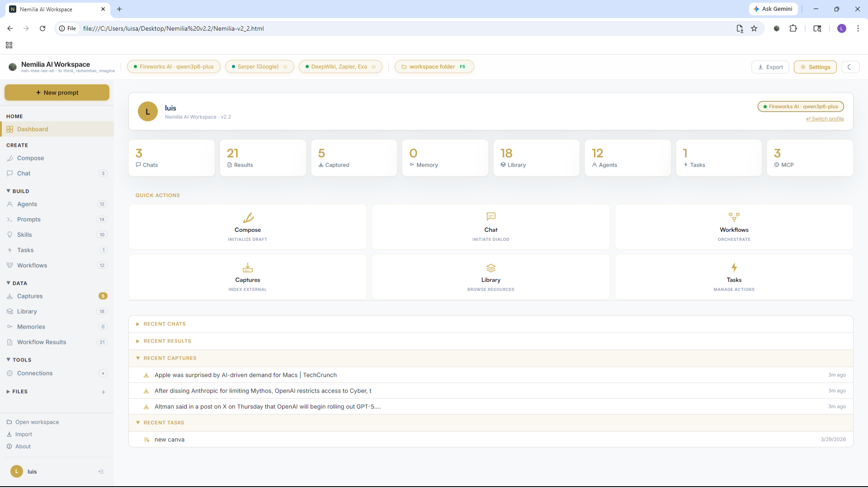Click Open workspace in sidebar footer
This screenshot has width=868, height=488.
33,422
